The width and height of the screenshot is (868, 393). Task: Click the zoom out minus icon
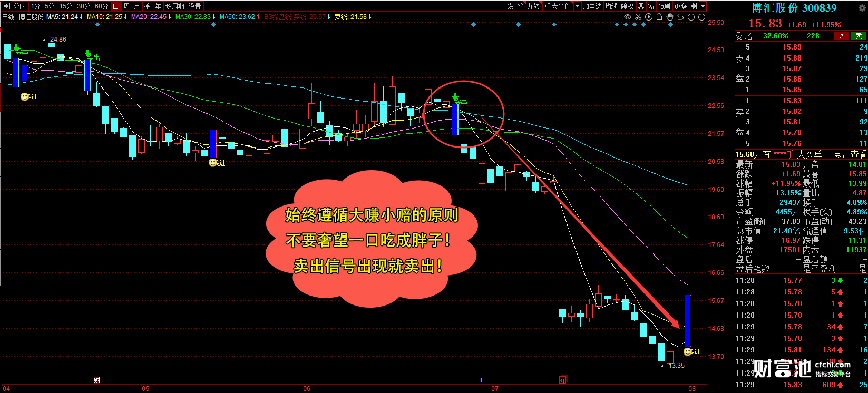[701, 17]
